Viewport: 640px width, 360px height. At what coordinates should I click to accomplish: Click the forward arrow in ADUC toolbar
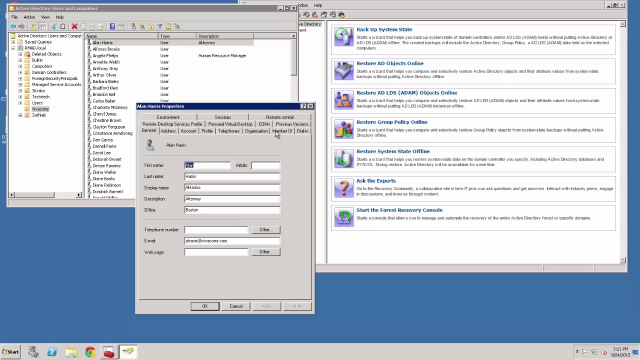coord(22,27)
